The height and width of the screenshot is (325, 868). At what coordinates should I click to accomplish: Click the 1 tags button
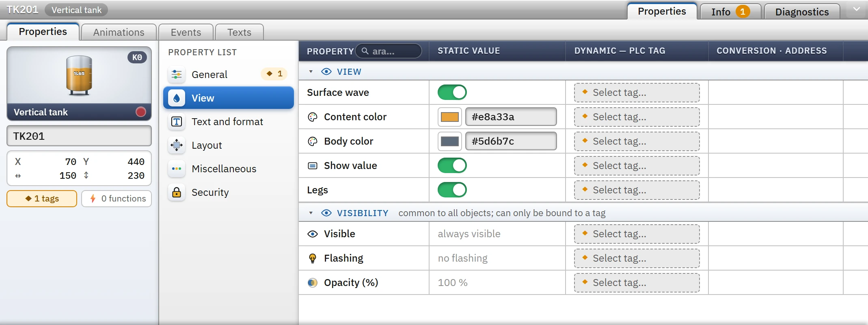[42, 199]
